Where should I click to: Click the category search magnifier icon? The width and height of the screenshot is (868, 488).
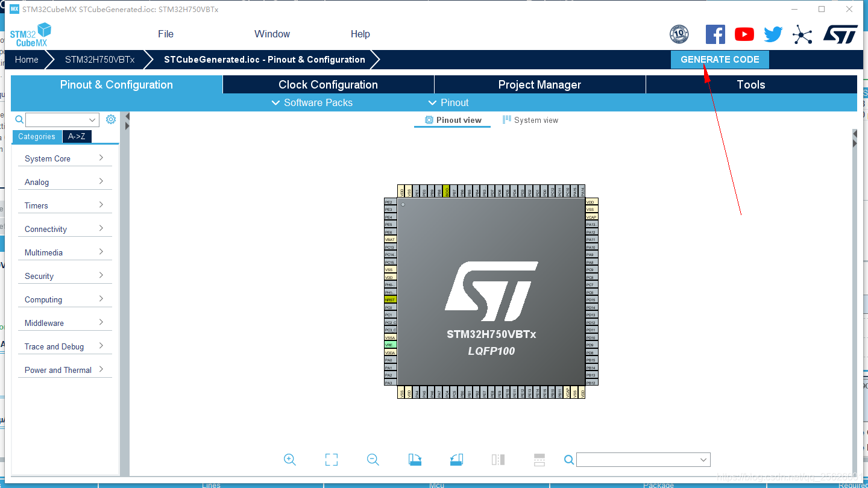click(19, 119)
